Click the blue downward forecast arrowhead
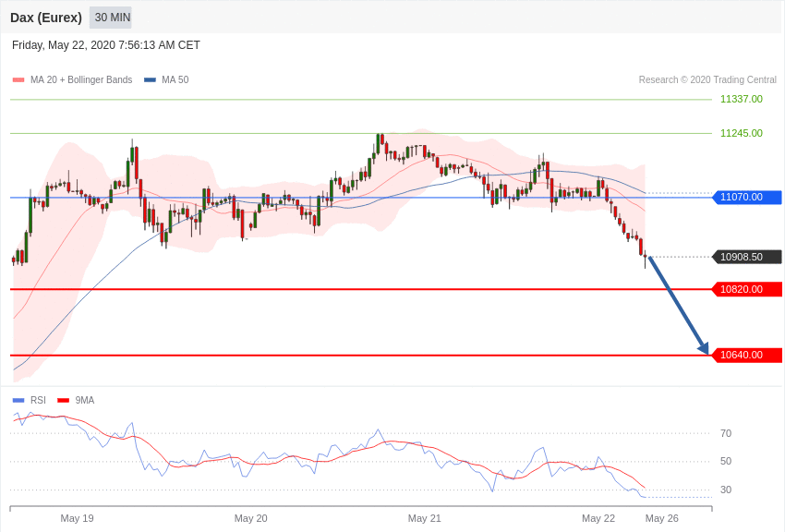The width and height of the screenshot is (785, 532). 704,348
